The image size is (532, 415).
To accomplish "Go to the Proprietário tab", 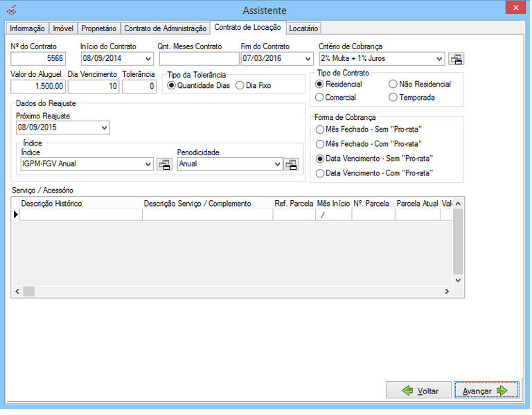I will 99,28.
